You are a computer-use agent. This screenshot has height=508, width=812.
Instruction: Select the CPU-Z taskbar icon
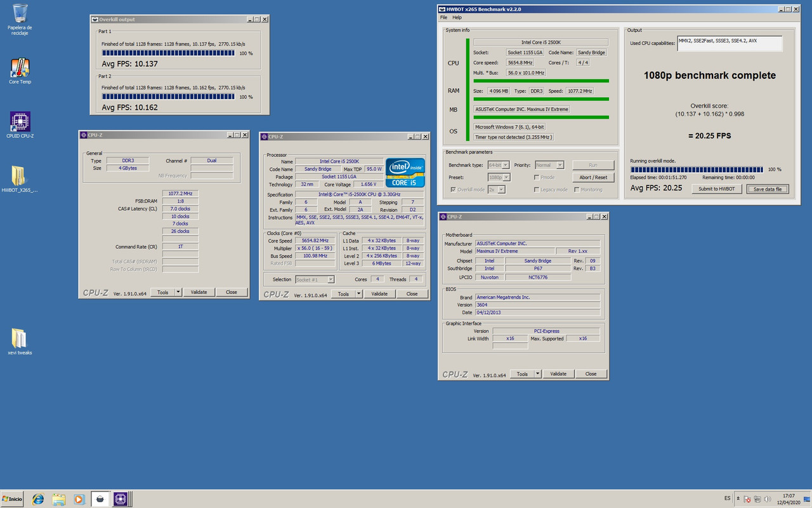(121, 499)
